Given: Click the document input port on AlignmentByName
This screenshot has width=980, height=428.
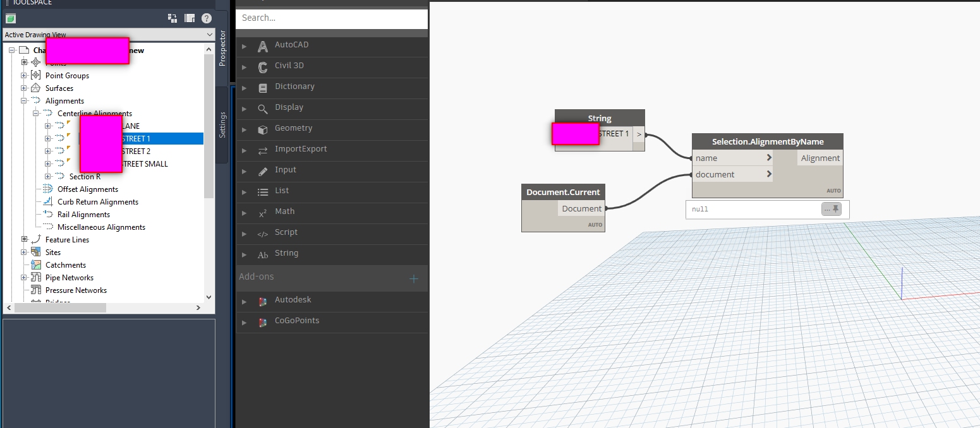Looking at the screenshot, I should (x=733, y=174).
